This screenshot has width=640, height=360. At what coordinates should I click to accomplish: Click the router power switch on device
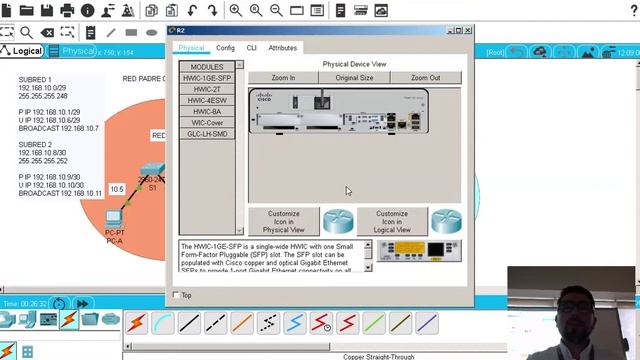click(x=296, y=102)
